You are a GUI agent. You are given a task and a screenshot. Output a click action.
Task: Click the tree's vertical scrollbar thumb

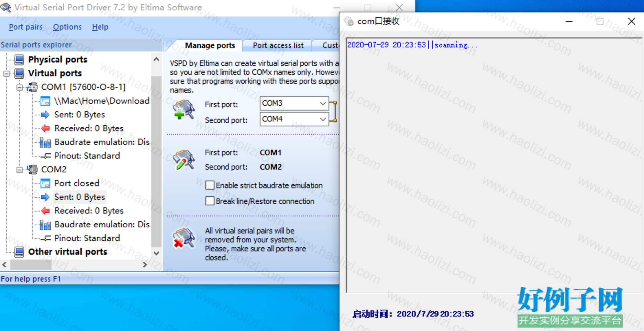coord(156,161)
